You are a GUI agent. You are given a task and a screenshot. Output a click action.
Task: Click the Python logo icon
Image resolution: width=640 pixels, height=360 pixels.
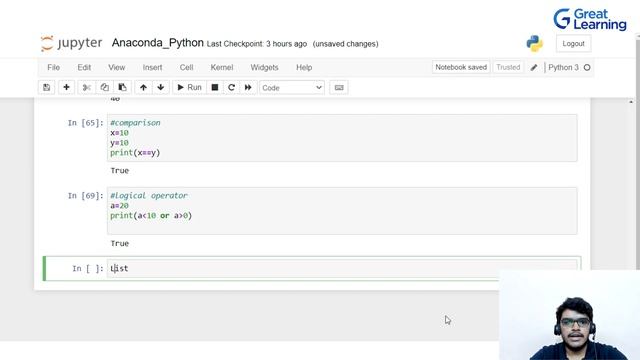[534, 44]
